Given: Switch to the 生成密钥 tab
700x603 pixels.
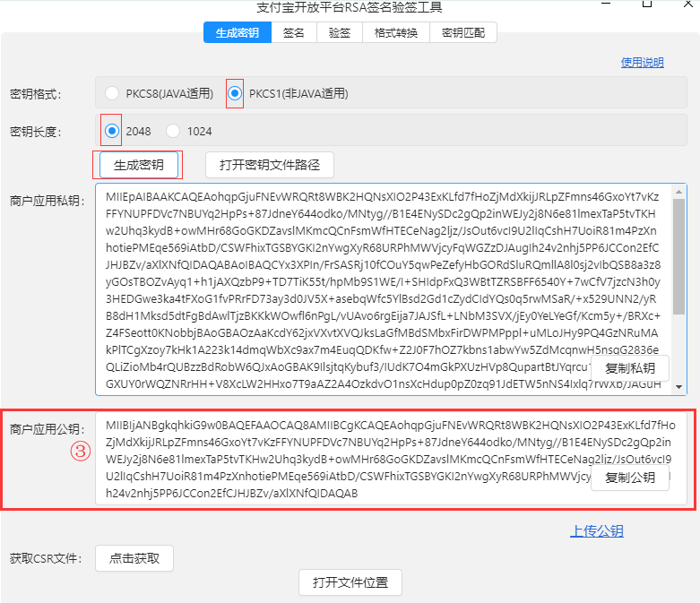Looking at the screenshot, I should pos(237,32).
